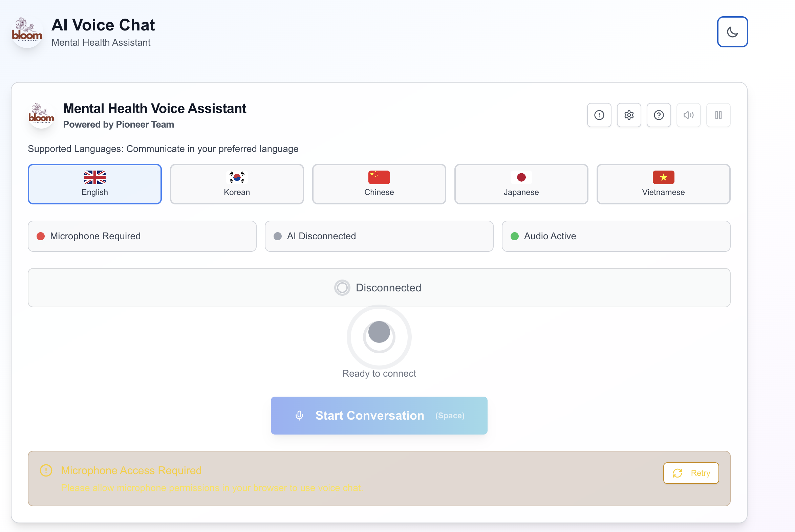The image size is (795, 532).
Task: Click the Retry button
Action: click(691, 473)
